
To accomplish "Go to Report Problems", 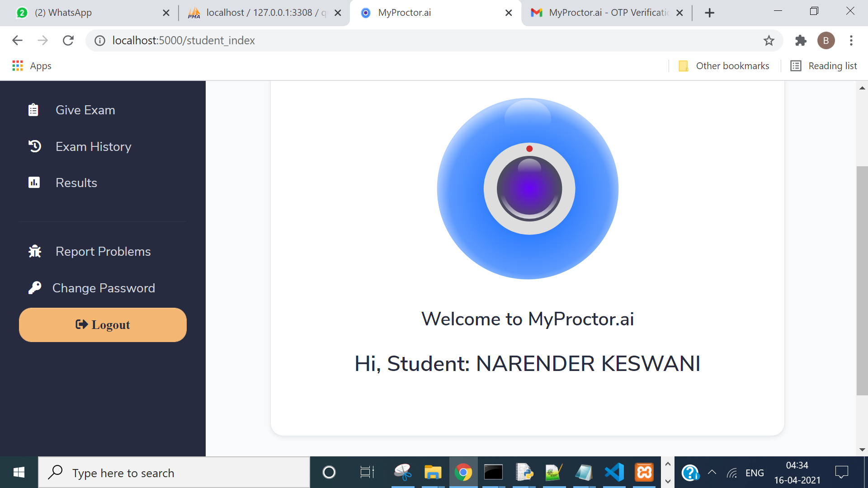I will (x=103, y=251).
